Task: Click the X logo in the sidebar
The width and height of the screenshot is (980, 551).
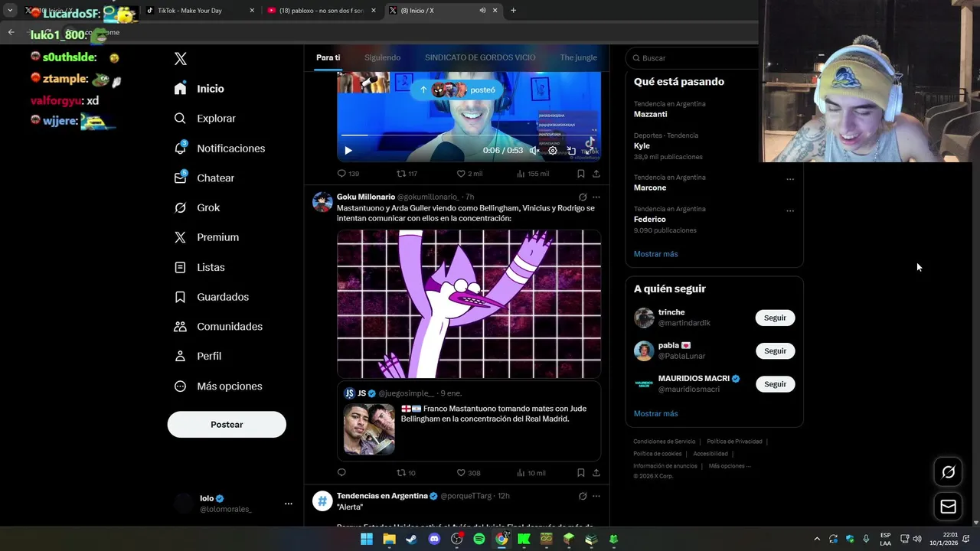Action: tap(181, 59)
